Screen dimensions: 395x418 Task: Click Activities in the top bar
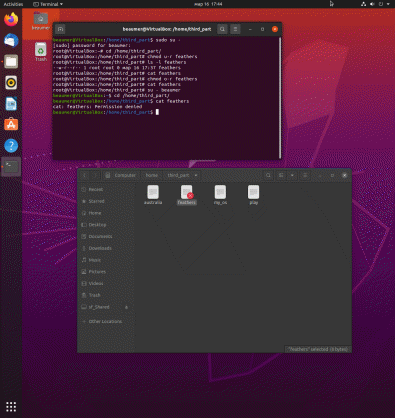pos(13,4)
